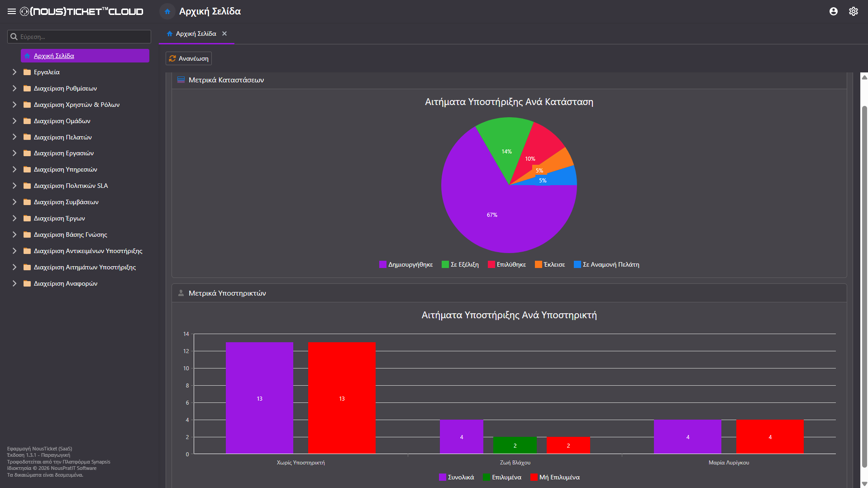The height and width of the screenshot is (488, 868).
Task: Click purple bar 13 for Χωρίς Υποστηρικτή
Action: point(259,398)
